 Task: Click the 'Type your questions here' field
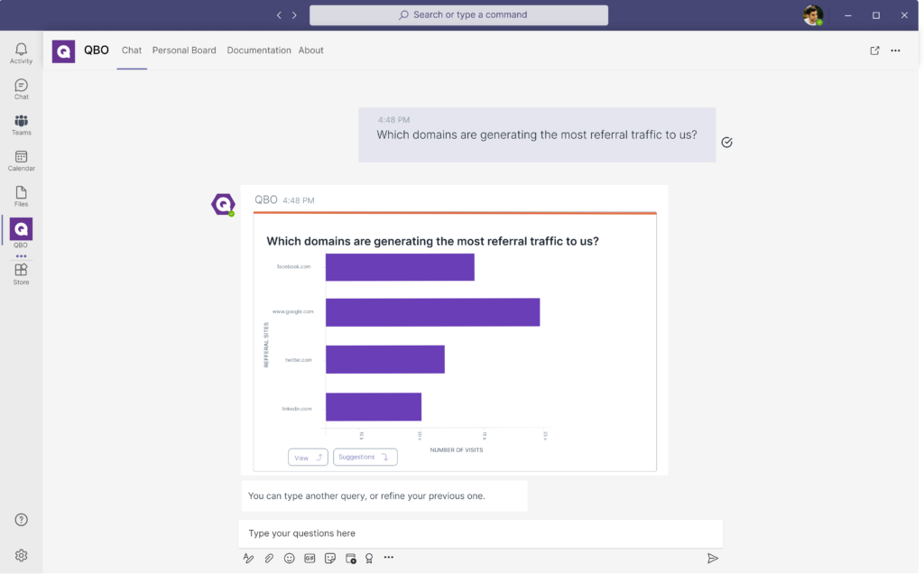click(x=480, y=533)
